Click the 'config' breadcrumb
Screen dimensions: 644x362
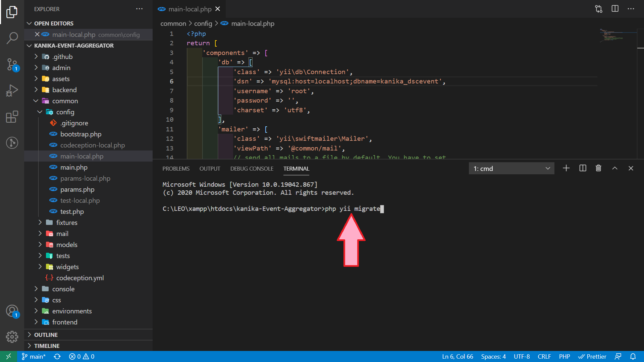[x=203, y=23]
